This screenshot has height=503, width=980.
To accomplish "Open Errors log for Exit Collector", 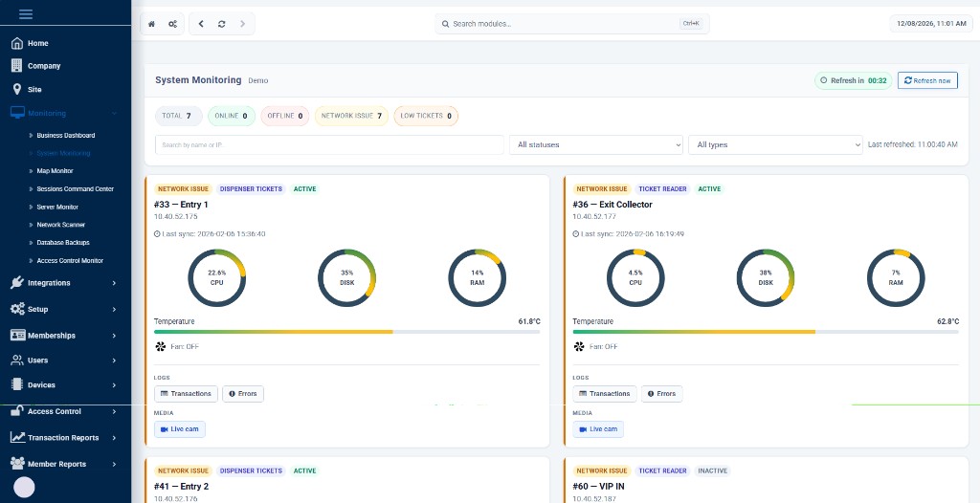I will [662, 394].
